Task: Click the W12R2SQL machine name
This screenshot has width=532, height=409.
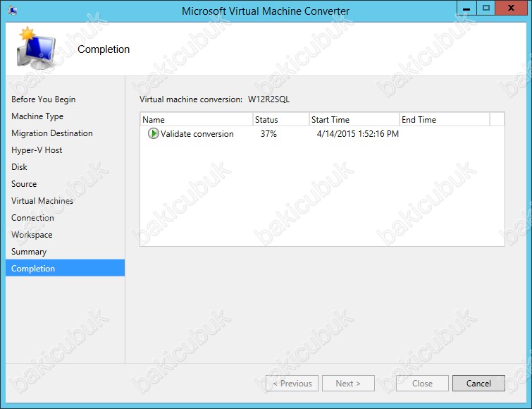Action: click(268, 99)
